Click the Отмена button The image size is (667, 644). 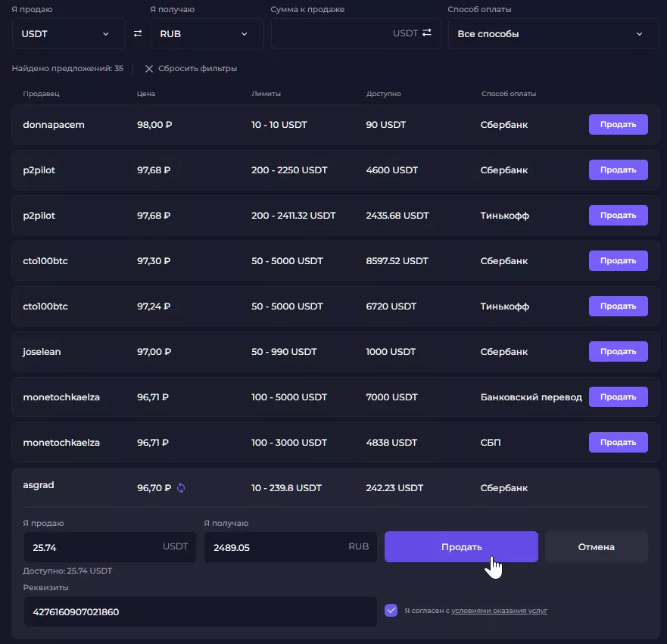tap(596, 547)
